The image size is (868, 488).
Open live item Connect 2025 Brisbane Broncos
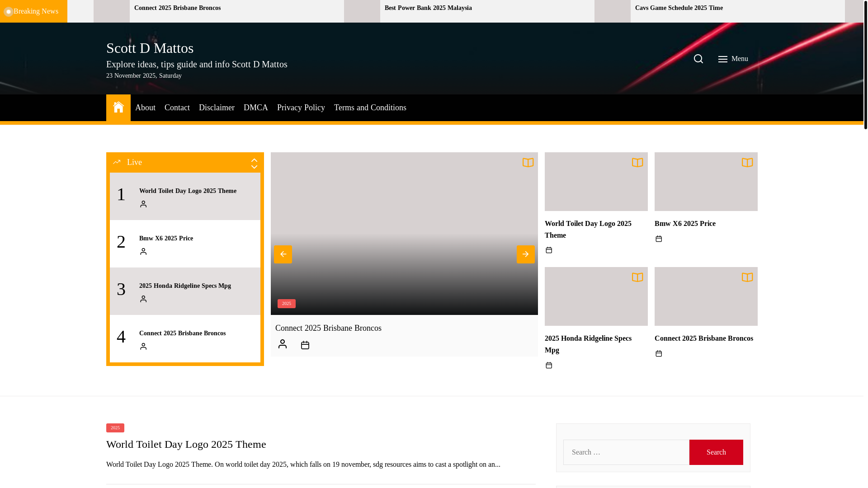182,333
